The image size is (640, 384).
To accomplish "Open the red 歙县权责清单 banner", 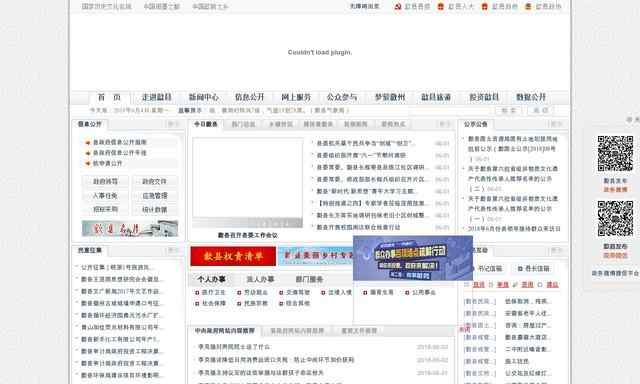I will [x=233, y=256].
